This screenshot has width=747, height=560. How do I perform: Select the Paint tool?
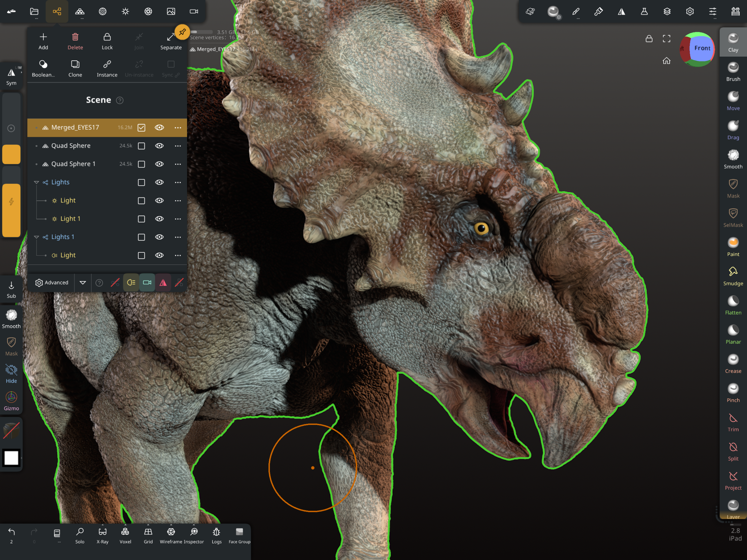(733, 247)
